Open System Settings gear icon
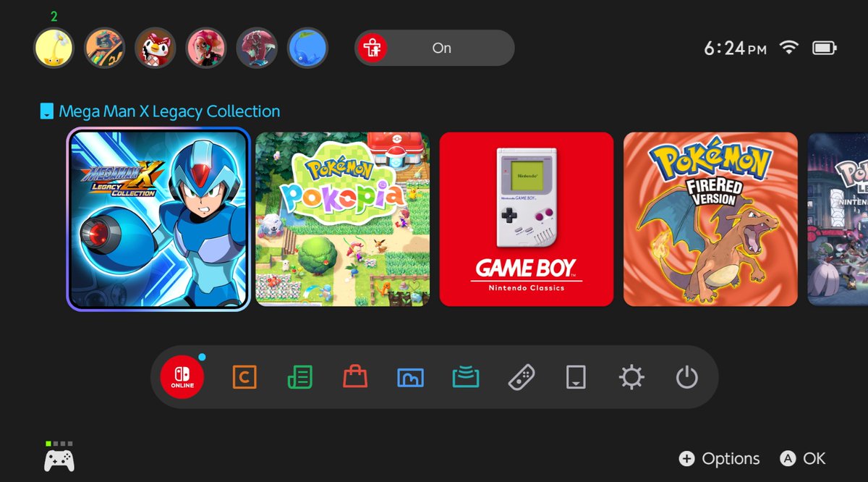 coord(631,377)
